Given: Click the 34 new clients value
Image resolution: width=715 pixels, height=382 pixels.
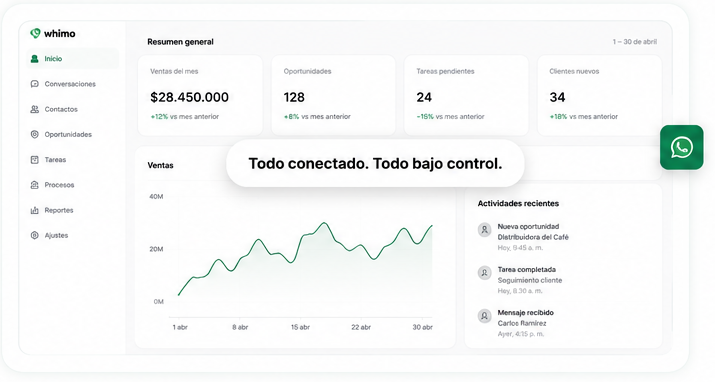Looking at the screenshot, I should point(557,97).
